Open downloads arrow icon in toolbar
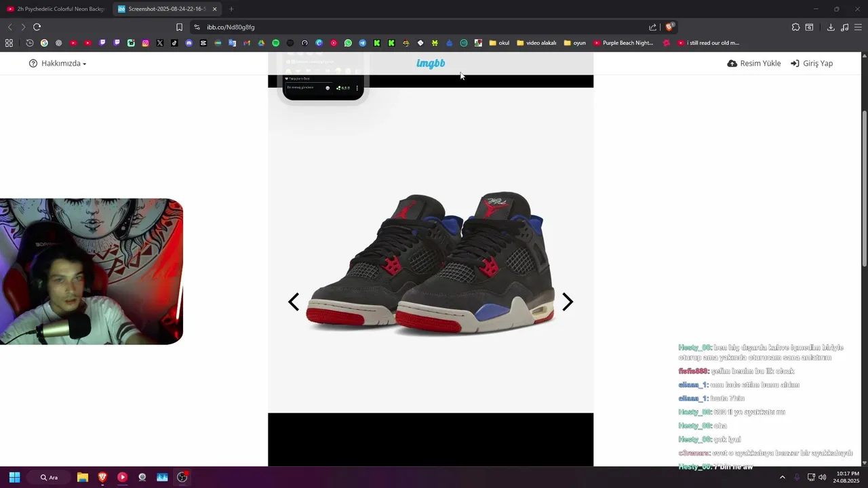868x488 pixels. (831, 27)
